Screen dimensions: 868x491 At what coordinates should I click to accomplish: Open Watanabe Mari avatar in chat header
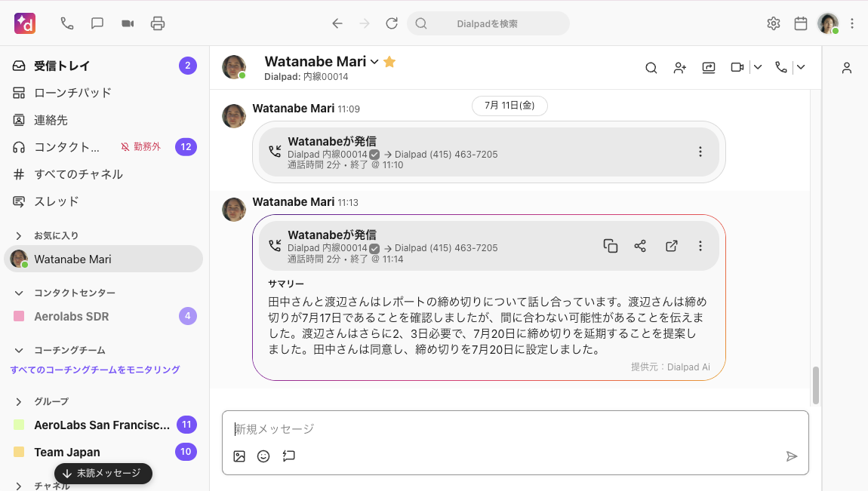coord(234,67)
